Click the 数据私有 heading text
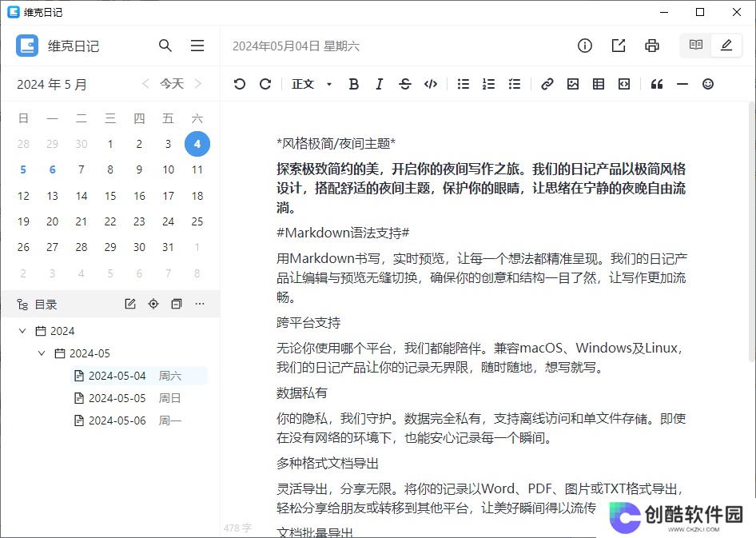 [302, 393]
